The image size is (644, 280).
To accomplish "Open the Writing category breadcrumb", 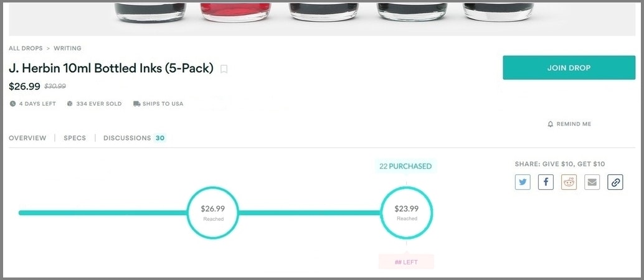I will (67, 49).
